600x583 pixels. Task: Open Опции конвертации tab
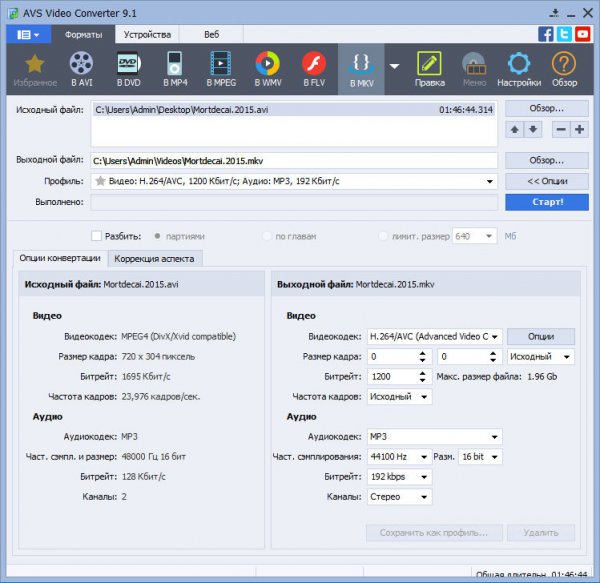coord(60,258)
